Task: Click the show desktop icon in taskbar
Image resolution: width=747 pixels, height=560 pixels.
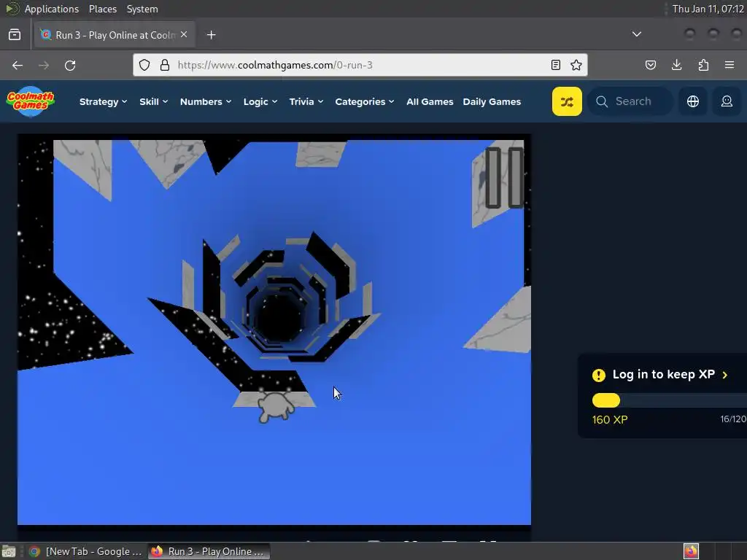Action: [9, 551]
